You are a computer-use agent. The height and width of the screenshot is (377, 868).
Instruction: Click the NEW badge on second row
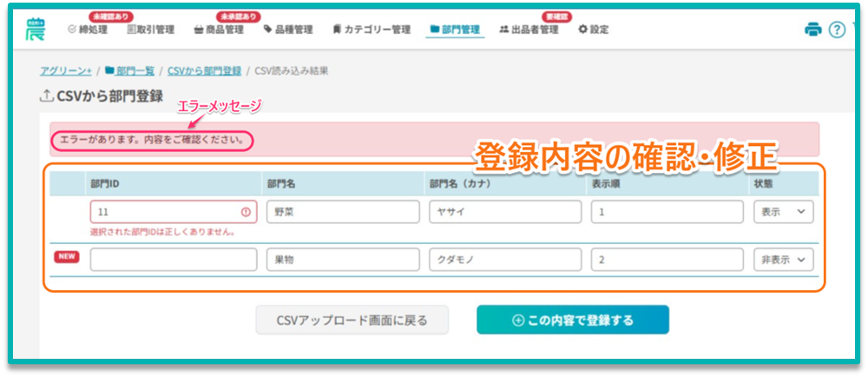pos(67,257)
